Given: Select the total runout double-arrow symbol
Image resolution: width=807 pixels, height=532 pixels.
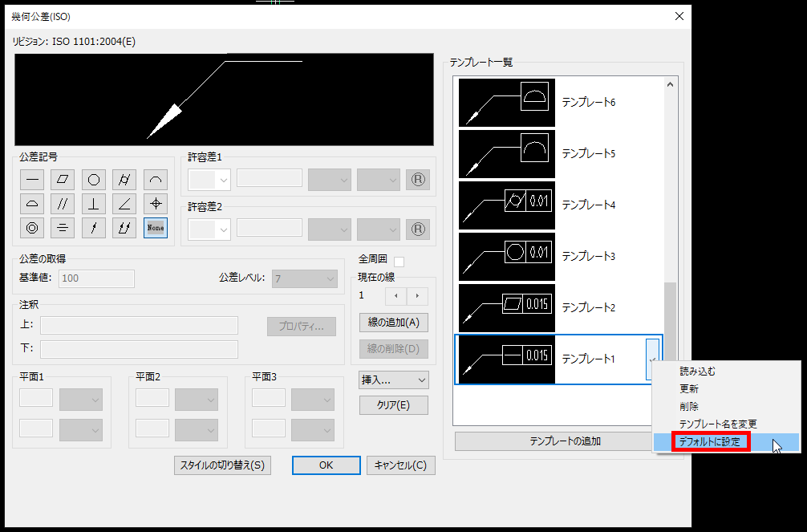Looking at the screenshot, I should (x=124, y=228).
